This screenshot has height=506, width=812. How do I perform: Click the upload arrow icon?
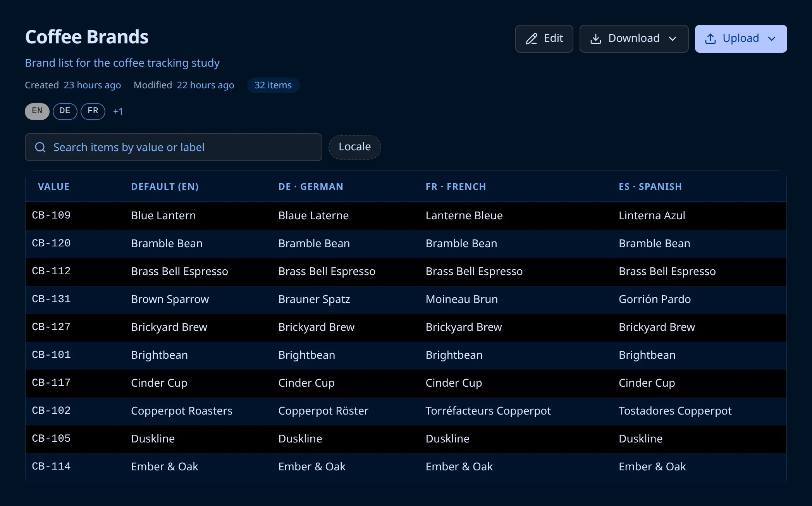(x=710, y=39)
